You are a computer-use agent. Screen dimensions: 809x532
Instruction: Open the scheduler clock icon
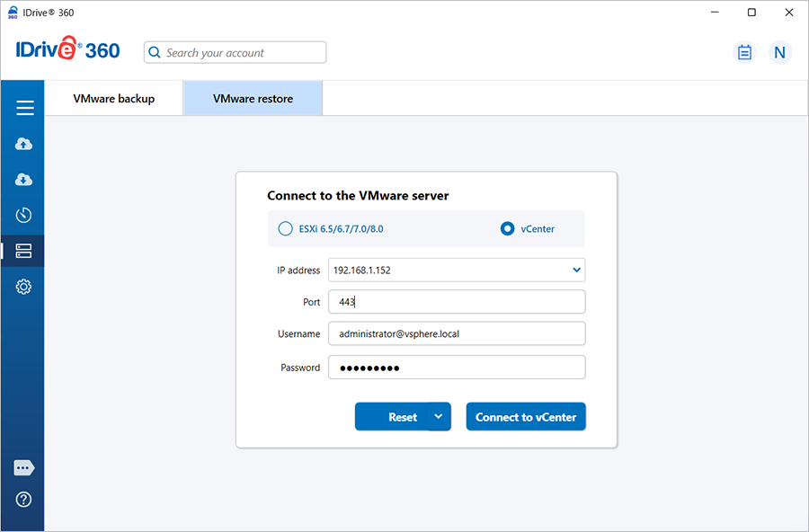click(24, 215)
